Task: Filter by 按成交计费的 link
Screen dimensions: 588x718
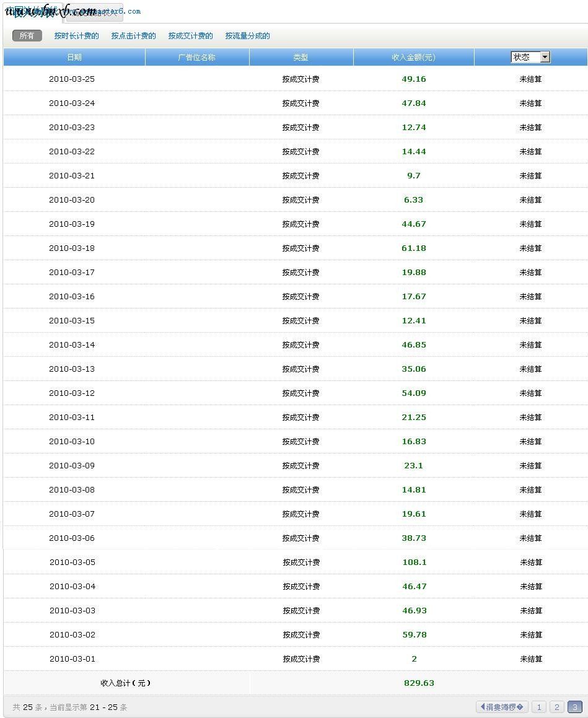Action: coord(190,36)
